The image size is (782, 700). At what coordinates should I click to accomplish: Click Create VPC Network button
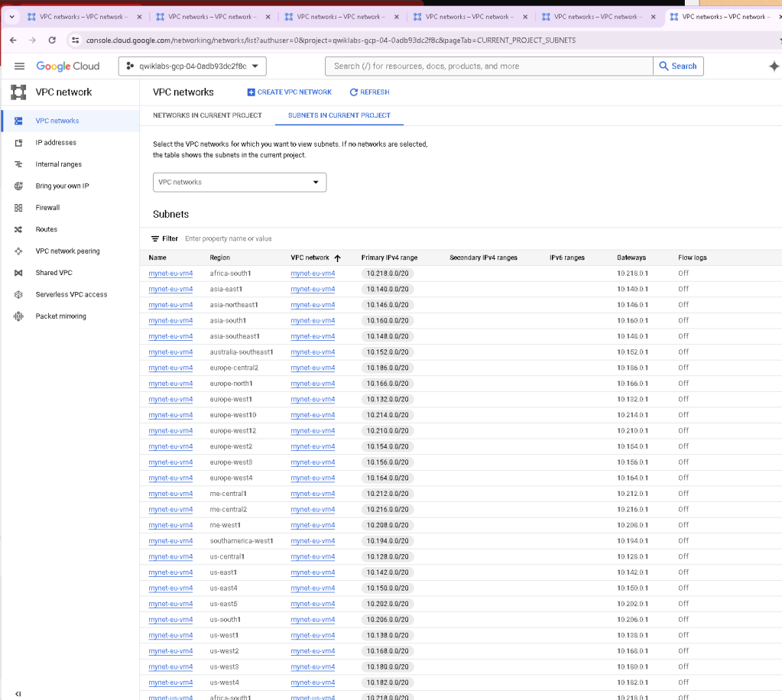pyautogui.click(x=289, y=92)
